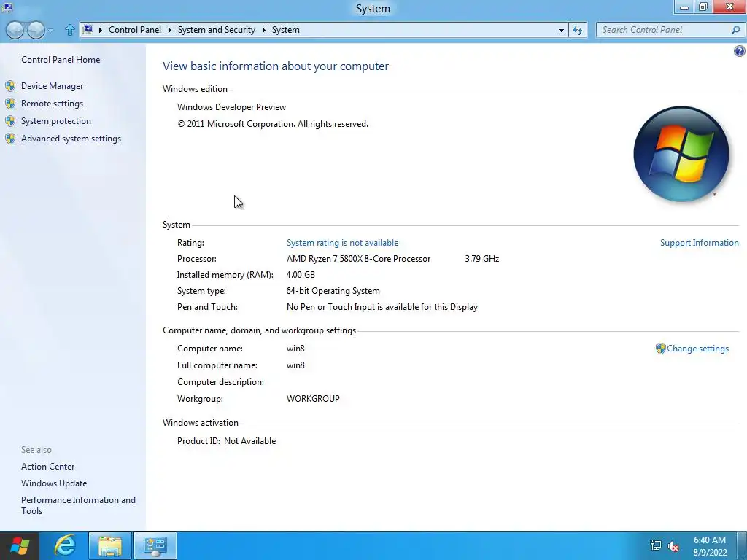Click the computer icon in address bar
The height and width of the screenshot is (560, 747).
[x=88, y=29]
